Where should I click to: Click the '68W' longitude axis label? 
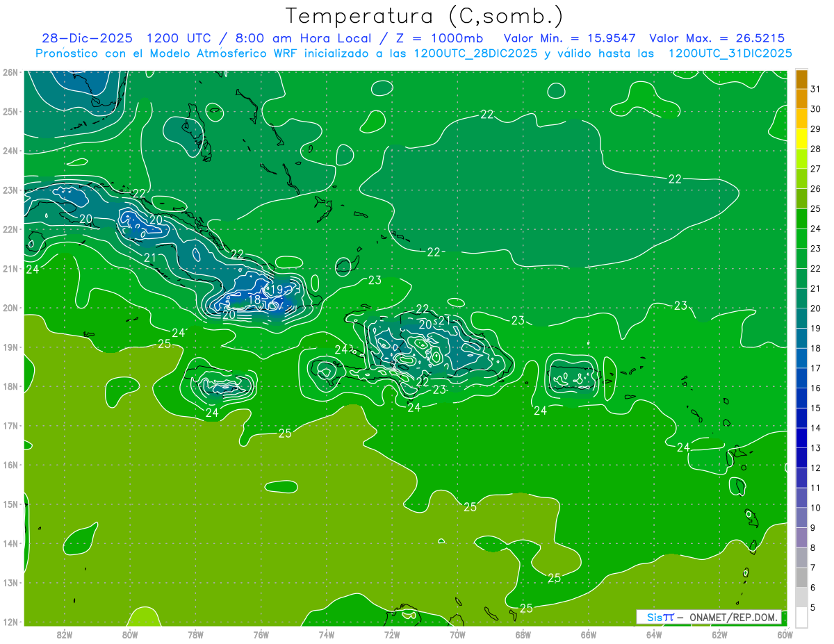point(523,635)
